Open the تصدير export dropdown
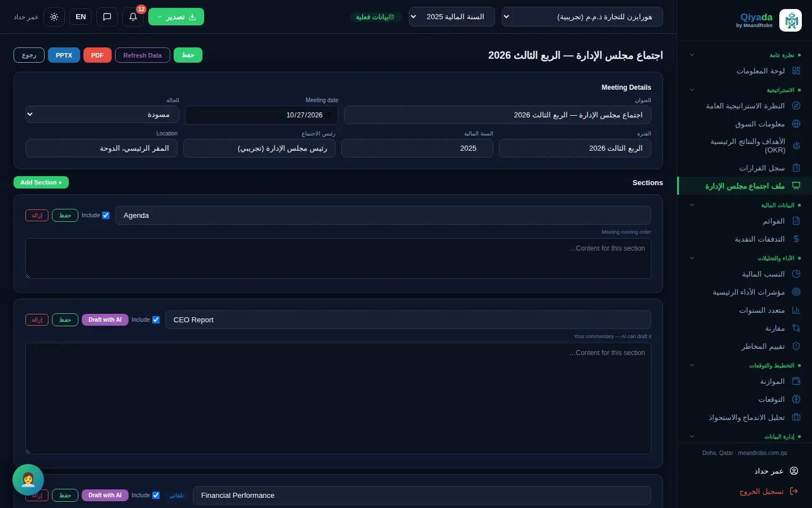The width and height of the screenshot is (812, 508). pos(176,17)
